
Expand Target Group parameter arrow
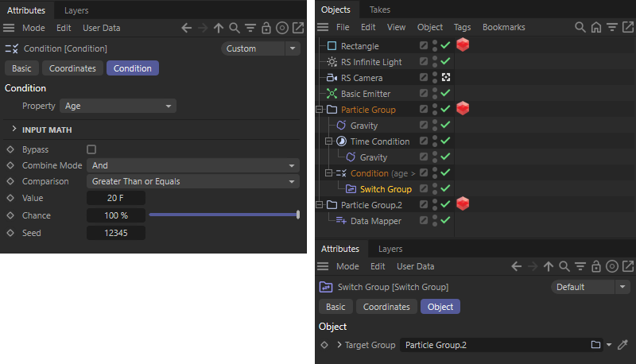click(339, 345)
